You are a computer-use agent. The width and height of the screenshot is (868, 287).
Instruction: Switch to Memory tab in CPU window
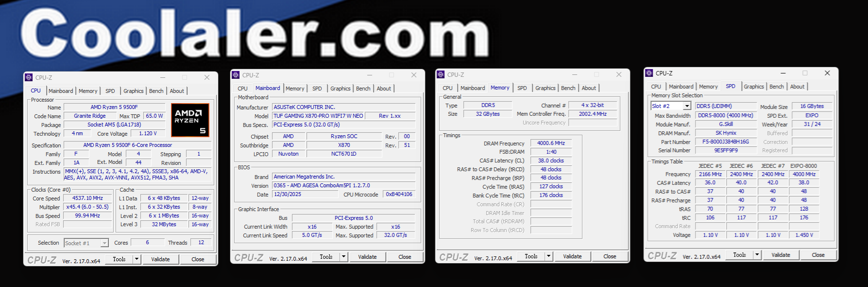[x=88, y=91]
